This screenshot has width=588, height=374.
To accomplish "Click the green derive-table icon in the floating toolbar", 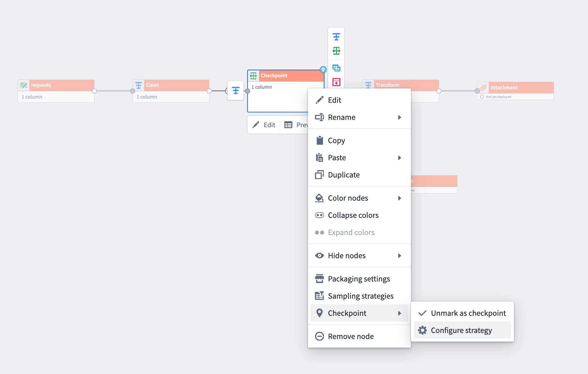I will coord(336,50).
